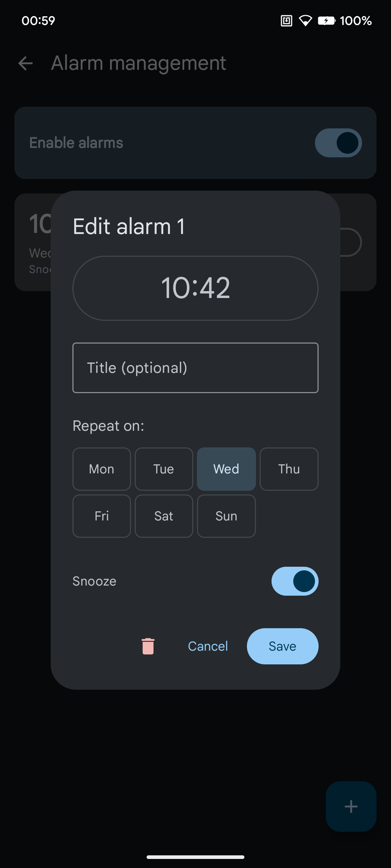Select Mon as a repeat day
This screenshot has width=391, height=868.
(101, 469)
